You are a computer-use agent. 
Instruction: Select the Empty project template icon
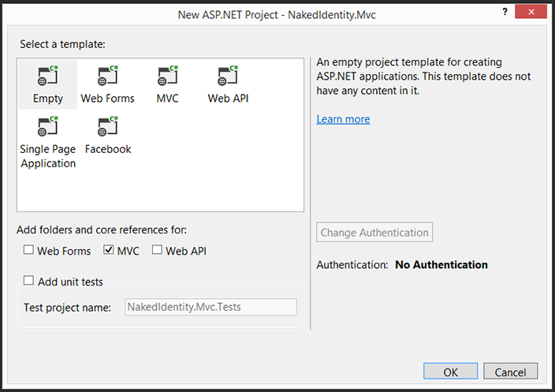tap(47, 77)
